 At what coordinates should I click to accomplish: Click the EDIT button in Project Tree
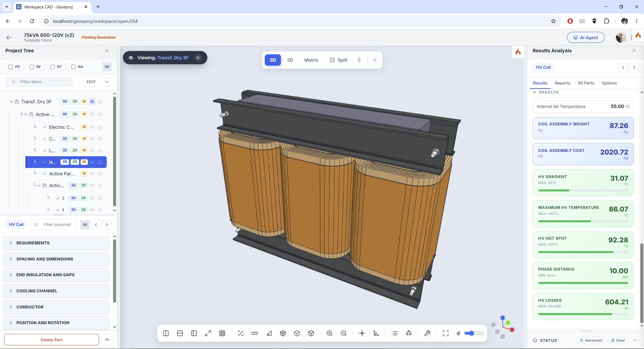(91, 82)
